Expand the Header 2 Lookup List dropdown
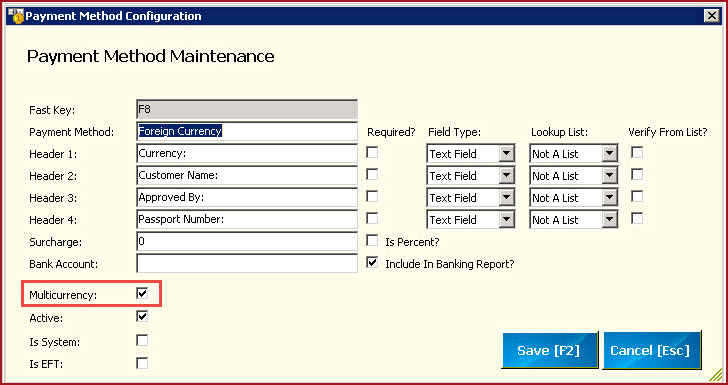This screenshot has width=728, height=385. pos(610,176)
